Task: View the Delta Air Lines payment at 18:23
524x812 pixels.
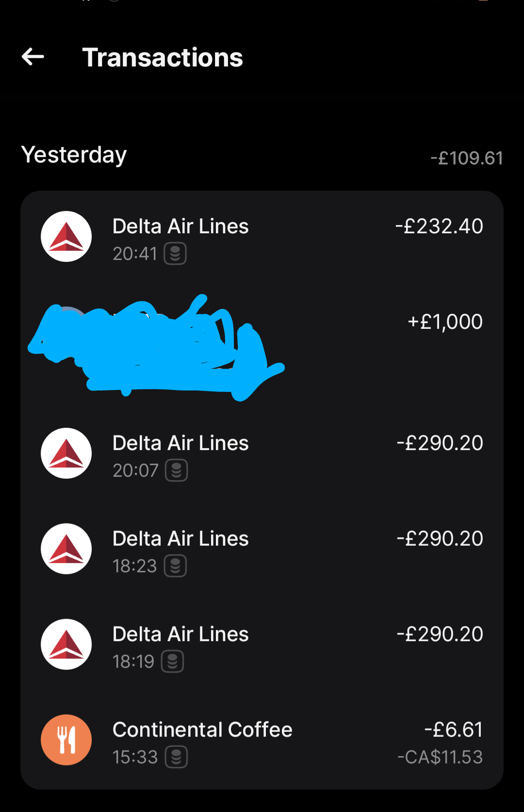Action: coord(180,539)
